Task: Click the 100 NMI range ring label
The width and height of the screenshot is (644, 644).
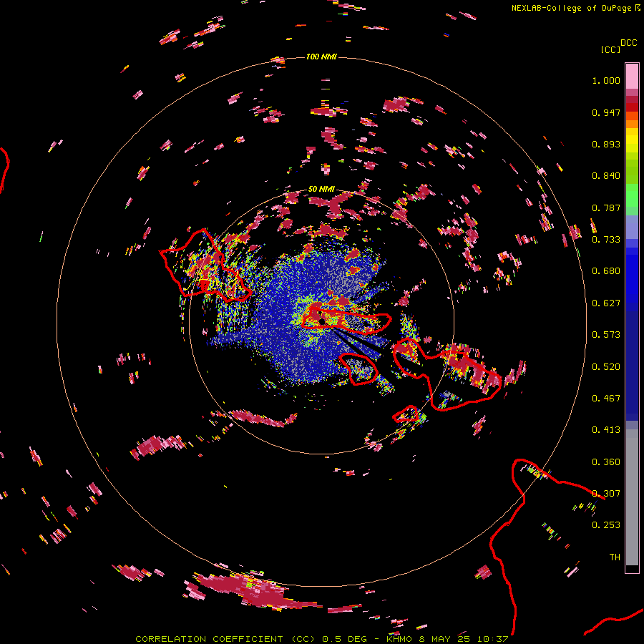Action: click(x=321, y=57)
